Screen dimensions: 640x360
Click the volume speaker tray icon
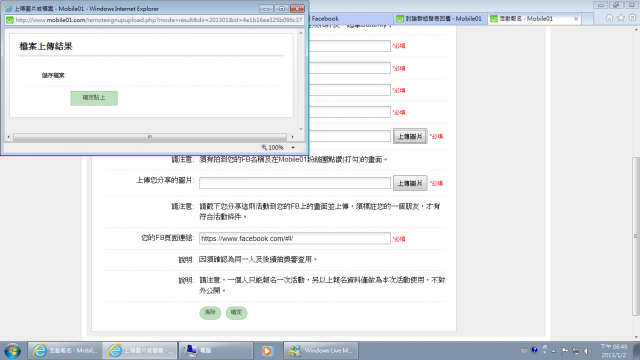click(587, 351)
